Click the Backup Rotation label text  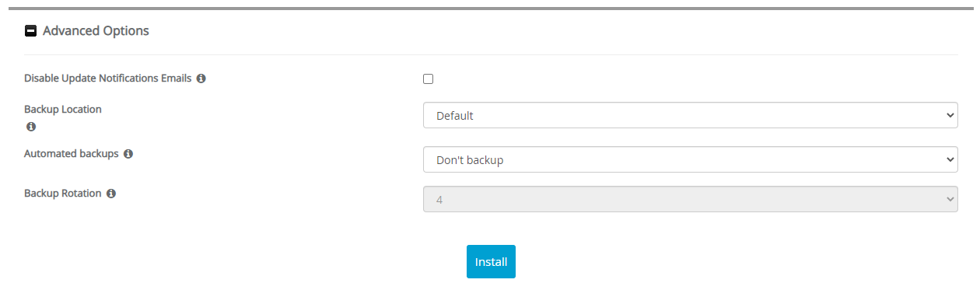tap(63, 194)
